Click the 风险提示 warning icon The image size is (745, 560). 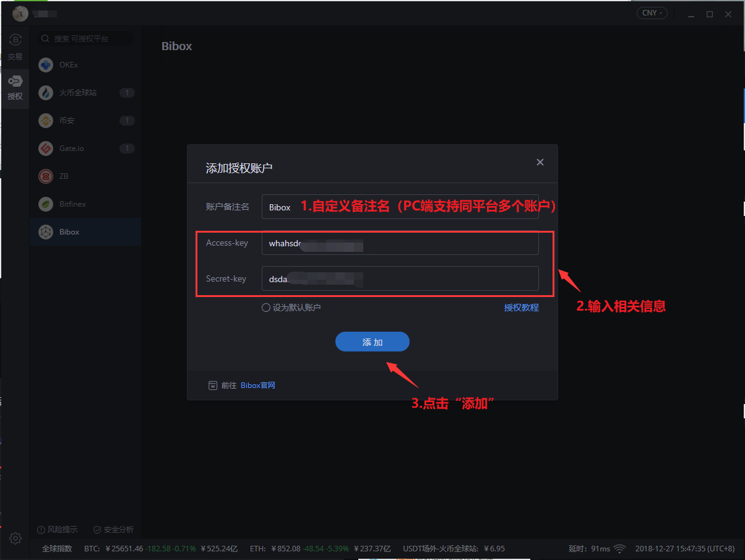[x=41, y=530]
